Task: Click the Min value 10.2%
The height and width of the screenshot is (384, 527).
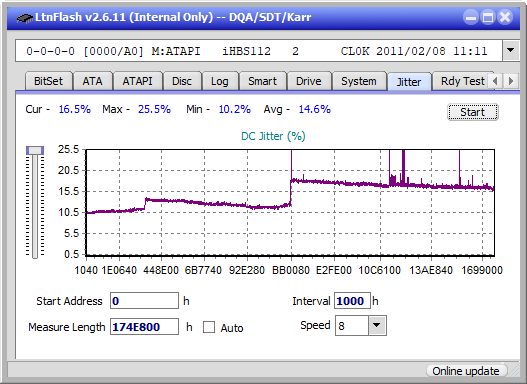Action: pos(235,109)
